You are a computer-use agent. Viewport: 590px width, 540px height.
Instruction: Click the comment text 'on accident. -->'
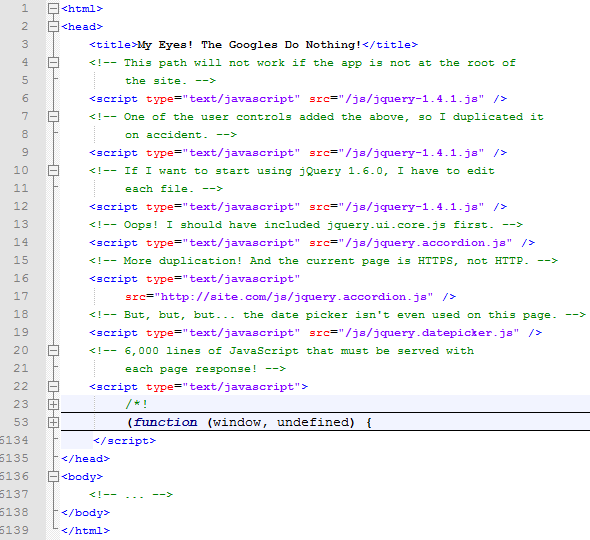coord(181,135)
